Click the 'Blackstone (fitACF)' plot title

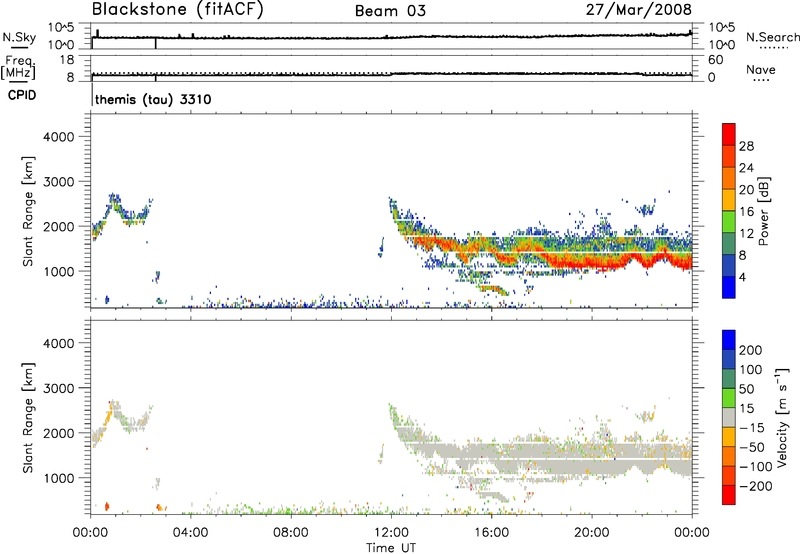[178, 10]
